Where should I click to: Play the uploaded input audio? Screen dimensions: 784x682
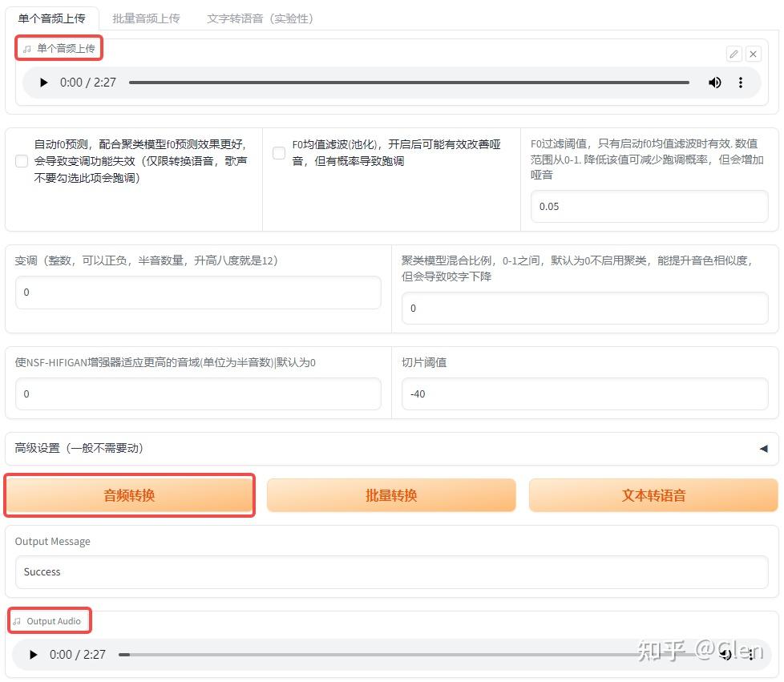[x=43, y=83]
